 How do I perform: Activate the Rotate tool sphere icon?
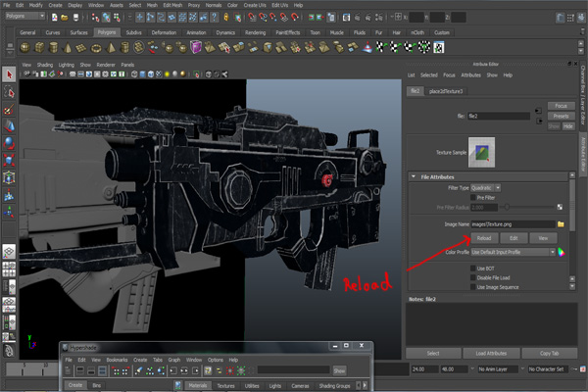click(x=9, y=143)
